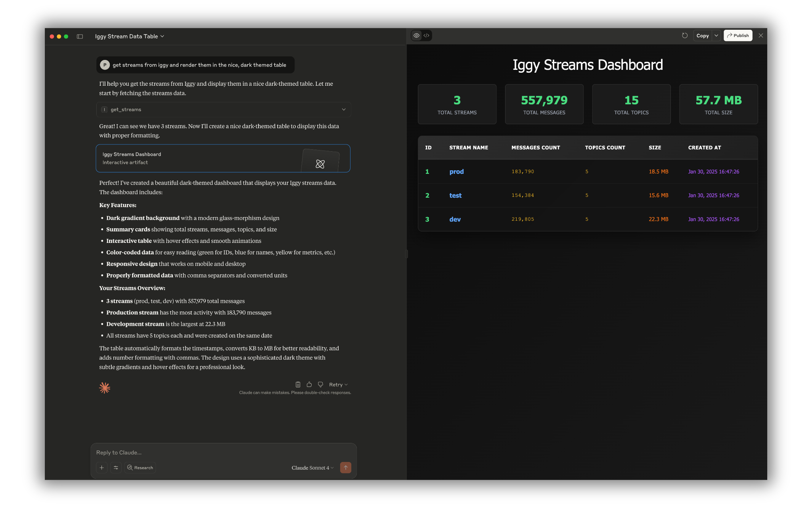Image resolution: width=812 pixels, height=508 pixels.
Task: Reload the artifact with refresh icon
Action: click(684, 36)
